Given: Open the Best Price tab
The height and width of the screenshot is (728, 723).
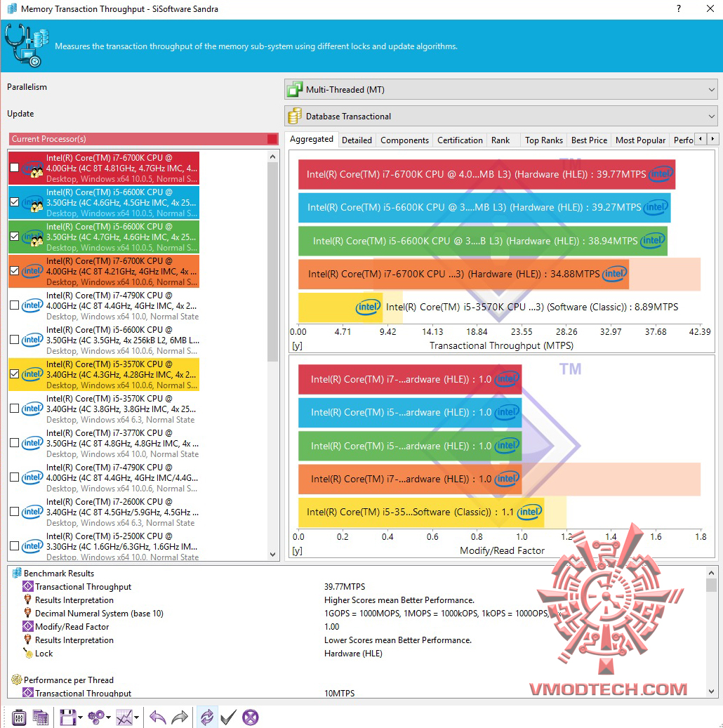Looking at the screenshot, I should 589,140.
